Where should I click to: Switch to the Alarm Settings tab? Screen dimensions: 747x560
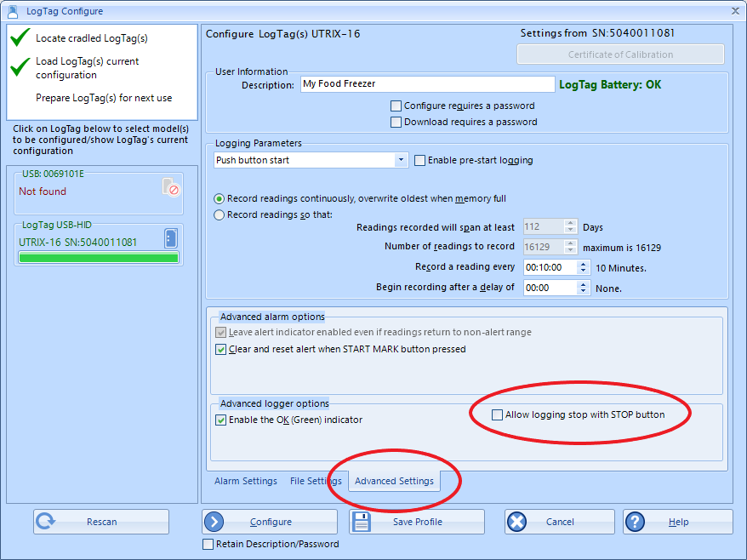point(246,482)
